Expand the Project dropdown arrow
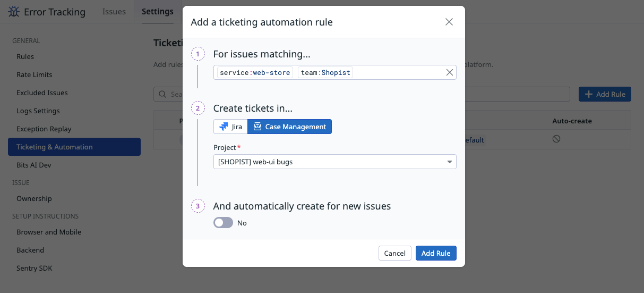Screen dimensions: 644x293 [449, 162]
